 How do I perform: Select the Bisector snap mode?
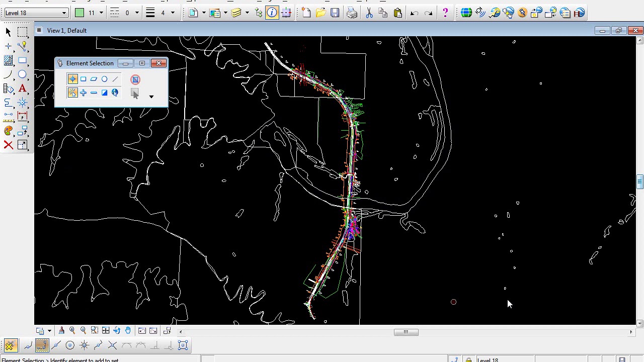click(x=98, y=345)
